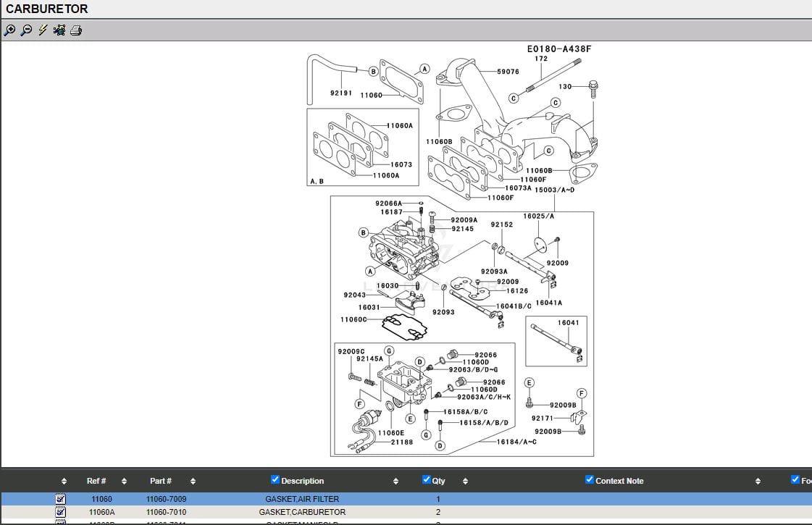812x525 pixels.
Task: Click part number 11060-7009
Action: click(166, 499)
